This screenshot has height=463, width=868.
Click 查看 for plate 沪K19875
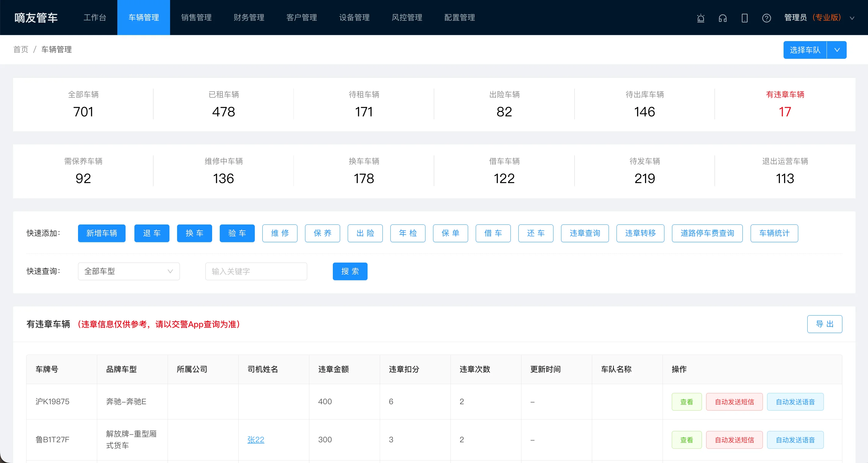click(x=686, y=401)
